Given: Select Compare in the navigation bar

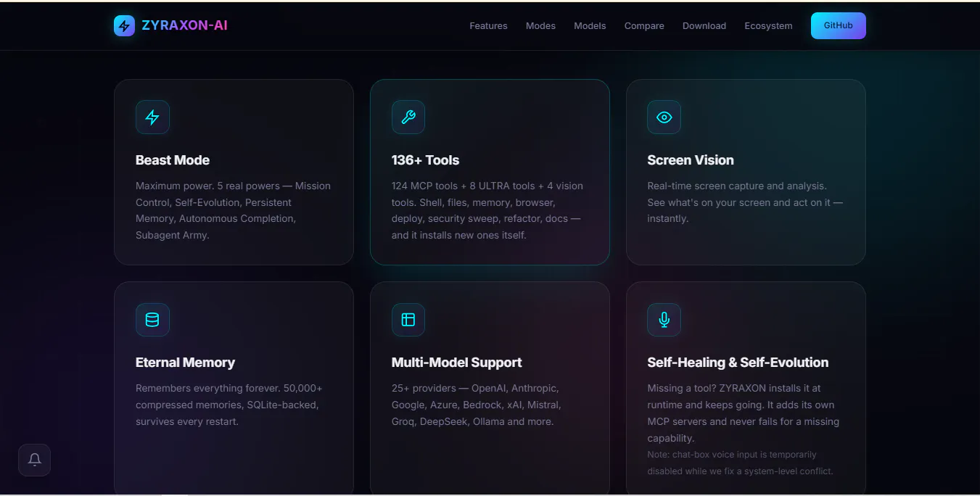Looking at the screenshot, I should point(644,26).
